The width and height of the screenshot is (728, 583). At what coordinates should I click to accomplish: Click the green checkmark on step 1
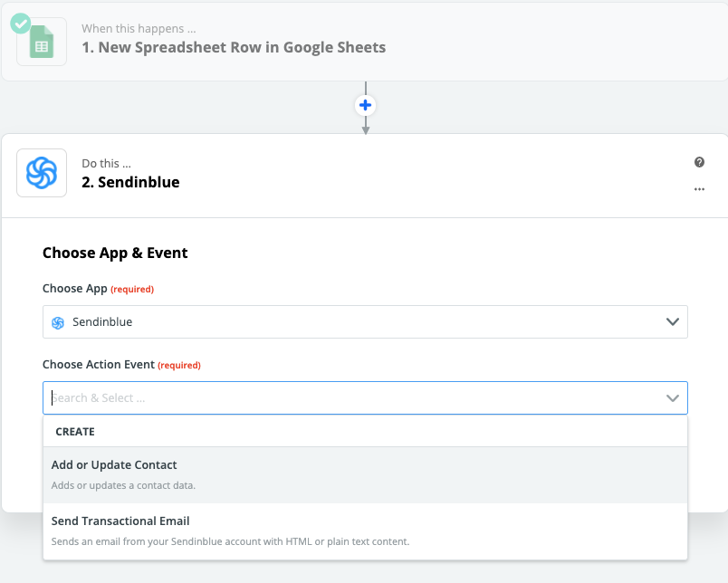(x=21, y=24)
